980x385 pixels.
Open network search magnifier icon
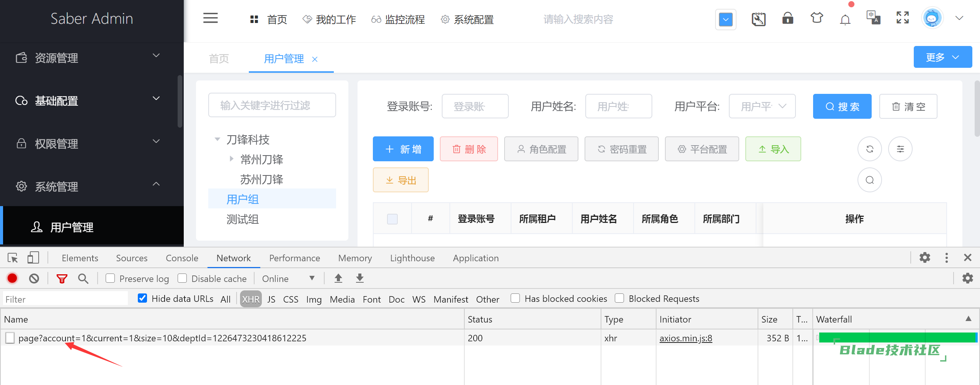(83, 279)
